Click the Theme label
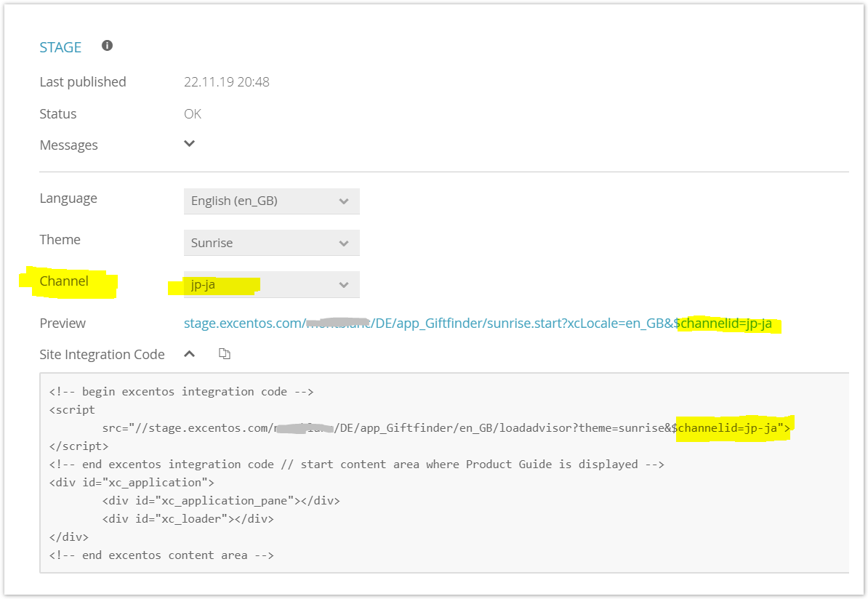Screen dimensions: 868x599 click(60, 240)
